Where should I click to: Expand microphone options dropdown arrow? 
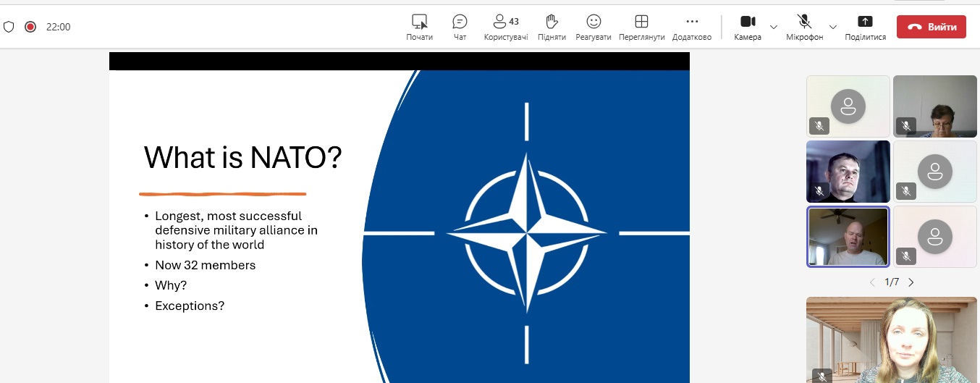(832, 27)
